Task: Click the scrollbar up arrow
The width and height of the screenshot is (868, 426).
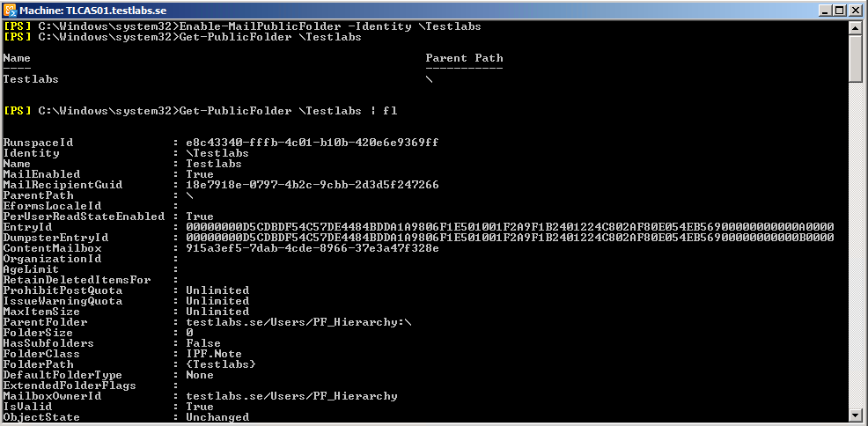Action: pos(856,28)
